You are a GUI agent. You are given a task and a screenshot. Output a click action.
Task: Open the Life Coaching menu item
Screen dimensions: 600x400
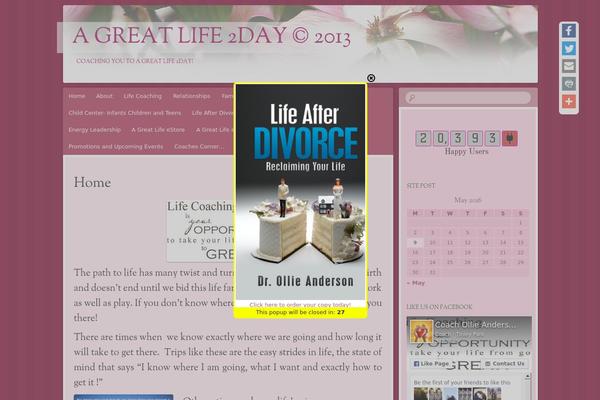[x=142, y=96]
